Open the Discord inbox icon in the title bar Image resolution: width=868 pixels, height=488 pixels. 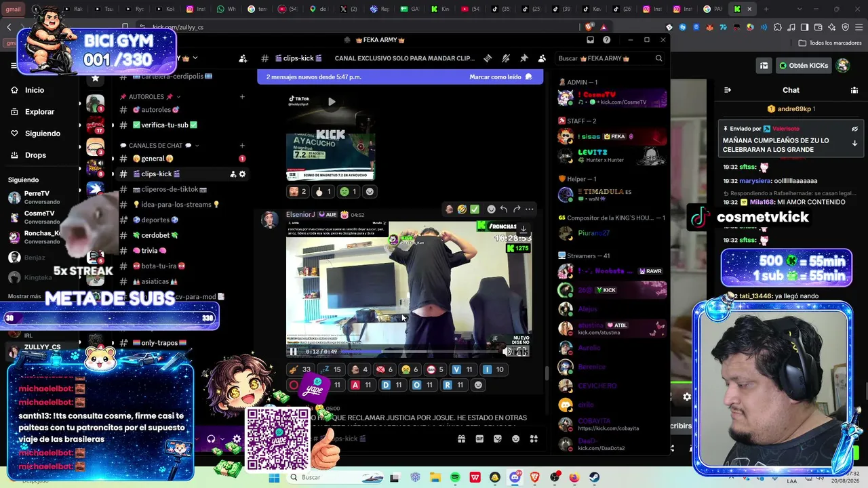[x=591, y=40]
